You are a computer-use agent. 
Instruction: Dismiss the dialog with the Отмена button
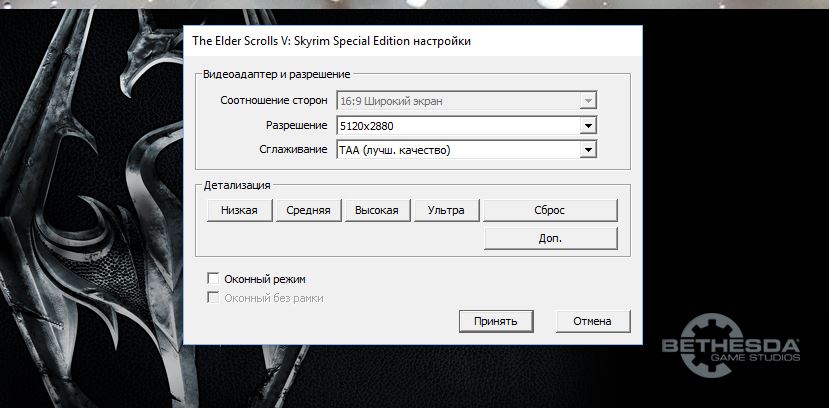click(592, 321)
